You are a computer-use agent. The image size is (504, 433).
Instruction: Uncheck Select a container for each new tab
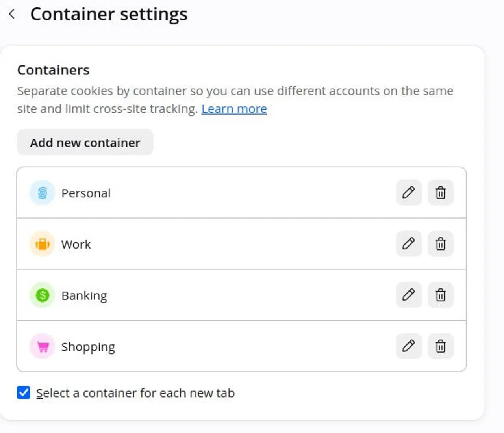[x=24, y=392]
